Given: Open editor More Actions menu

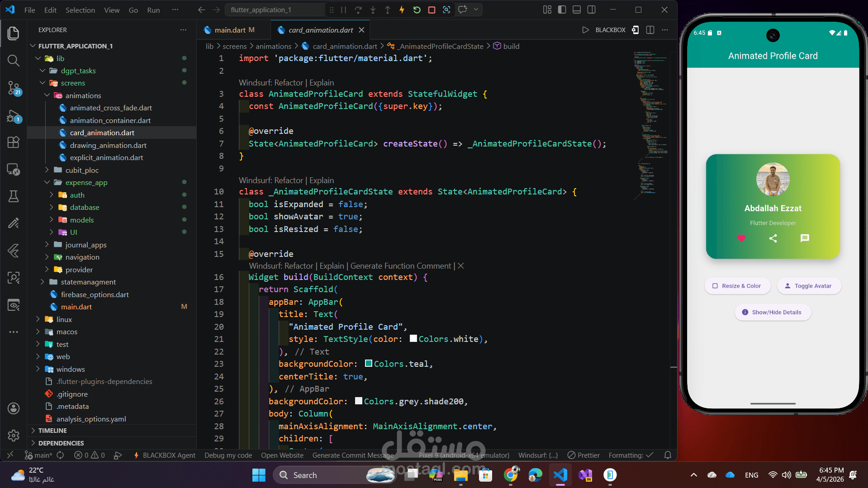Looking at the screenshot, I should coord(664,30).
